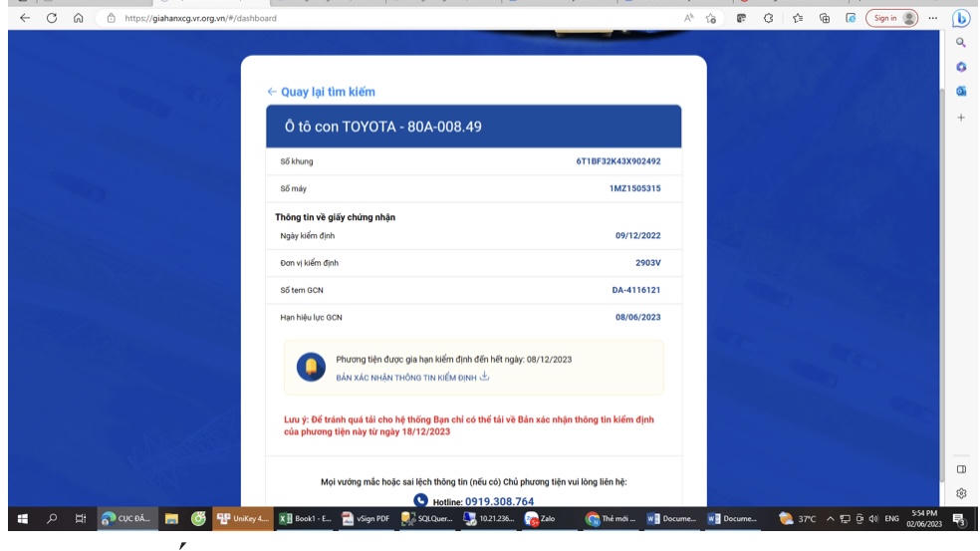Click the Read aloud icon in address bar
This screenshot has width=980, height=551.
[x=688, y=18]
